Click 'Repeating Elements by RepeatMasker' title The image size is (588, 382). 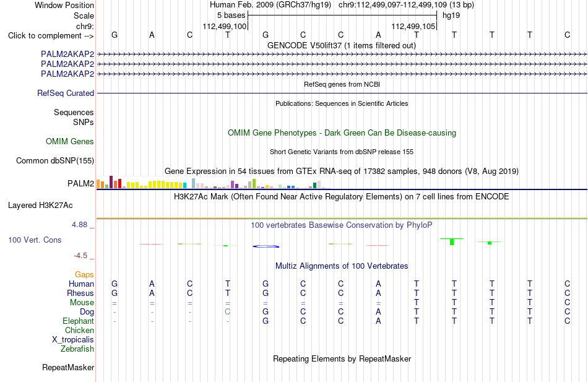pos(342,358)
